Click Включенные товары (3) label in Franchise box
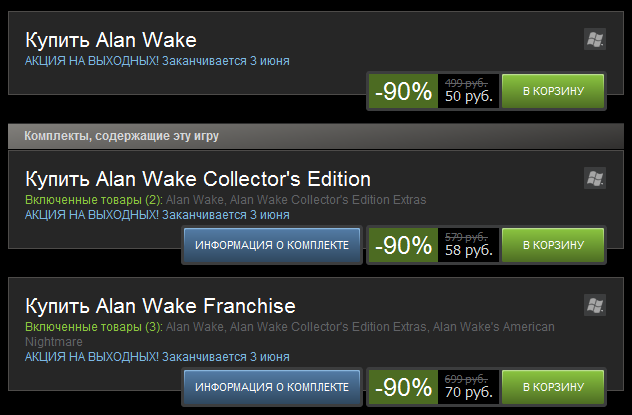 (x=94, y=327)
